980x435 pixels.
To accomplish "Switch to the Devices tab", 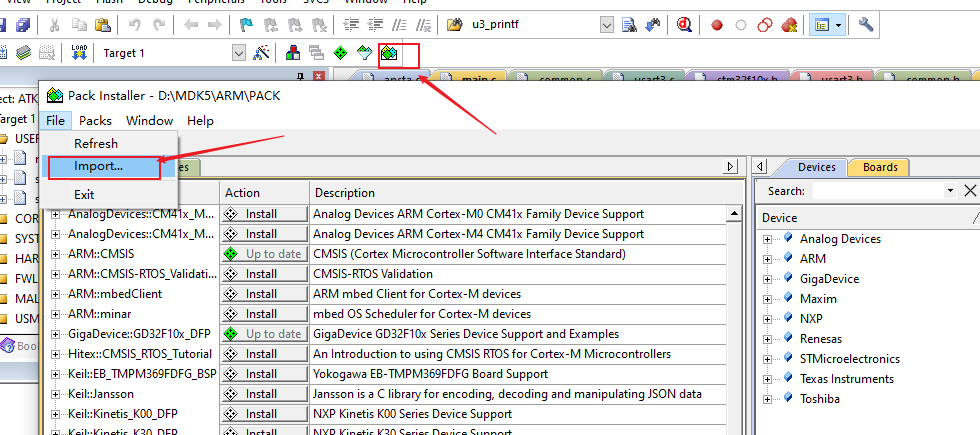I will (x=816, y=167).
